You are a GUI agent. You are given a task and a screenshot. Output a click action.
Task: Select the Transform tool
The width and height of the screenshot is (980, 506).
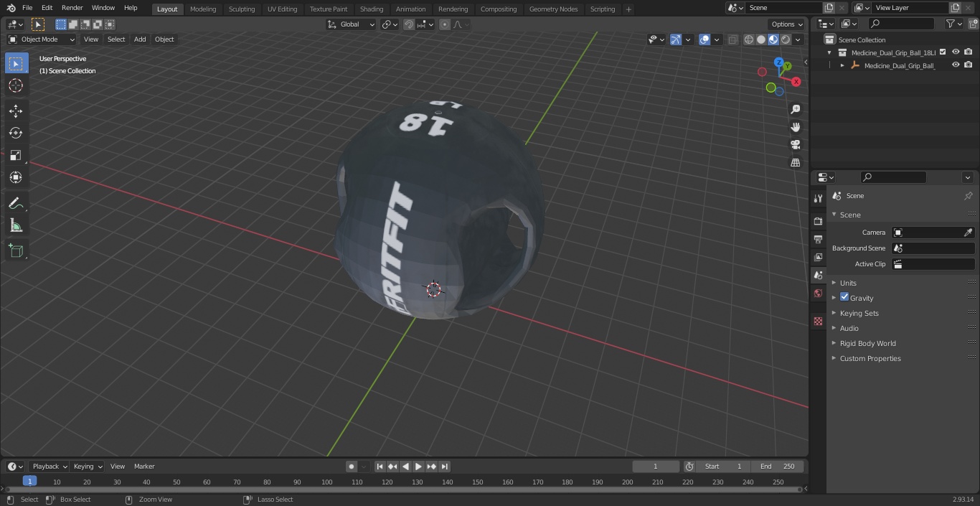coord(16,177)
